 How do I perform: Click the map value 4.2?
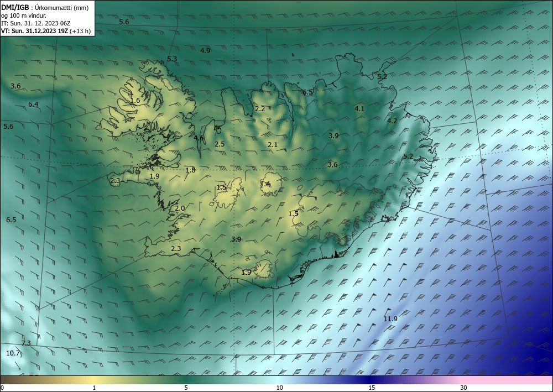point(392,121)
